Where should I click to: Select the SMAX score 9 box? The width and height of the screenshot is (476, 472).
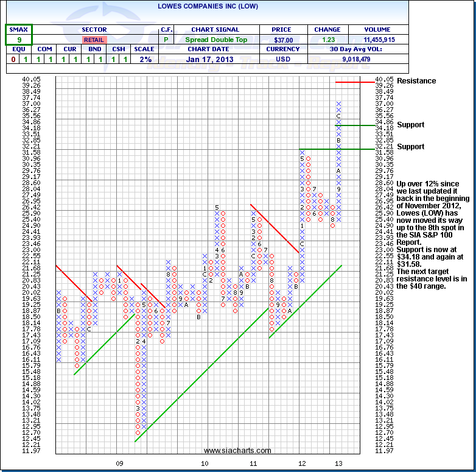(x=19, y=40)
